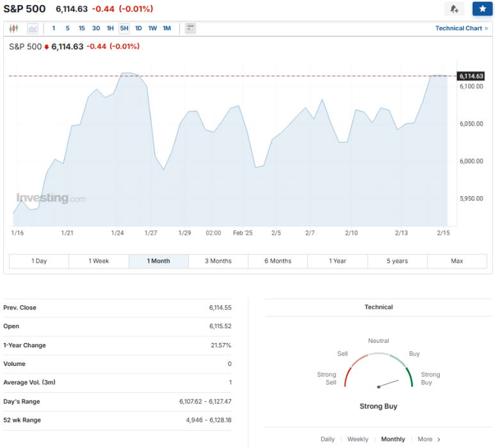Click the technical gauge needle
The height and width of the screenshot is (448, 495).
point(389,383)
